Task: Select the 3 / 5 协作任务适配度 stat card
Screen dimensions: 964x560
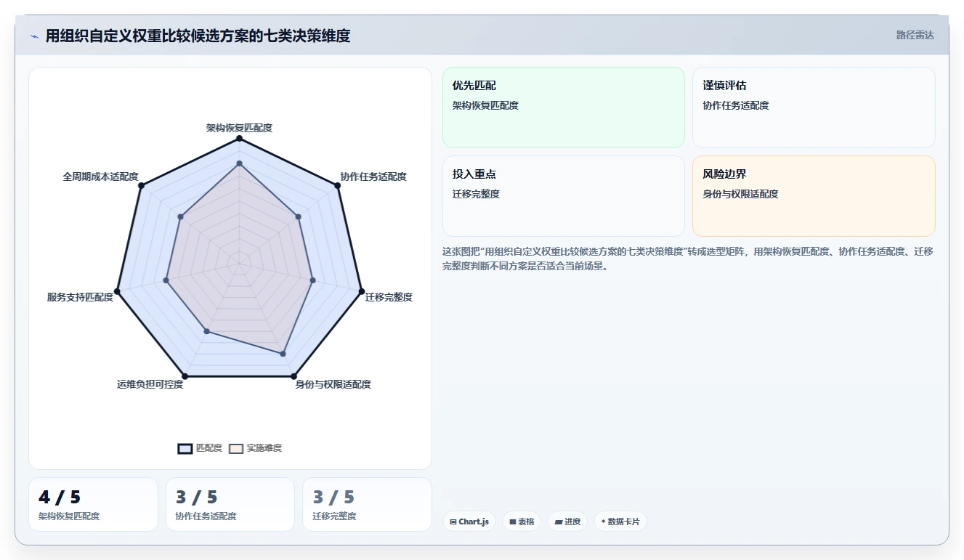Action: (230, 504)
